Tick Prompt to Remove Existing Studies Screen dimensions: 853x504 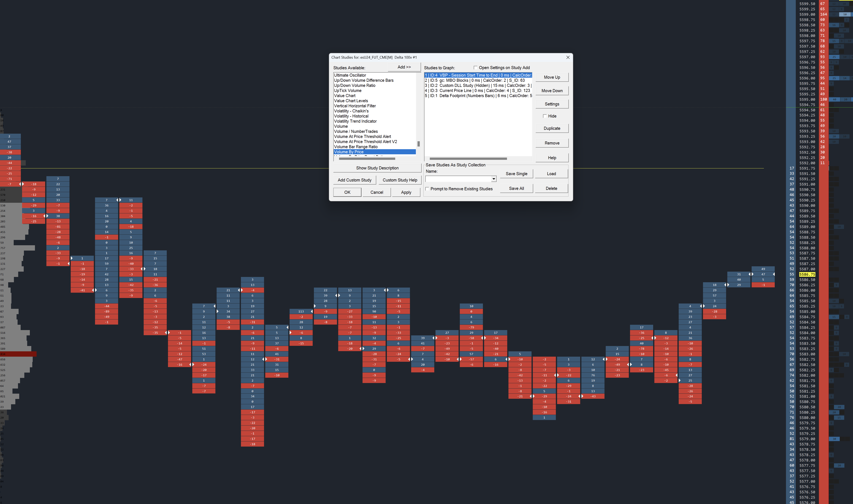[427, 189]
